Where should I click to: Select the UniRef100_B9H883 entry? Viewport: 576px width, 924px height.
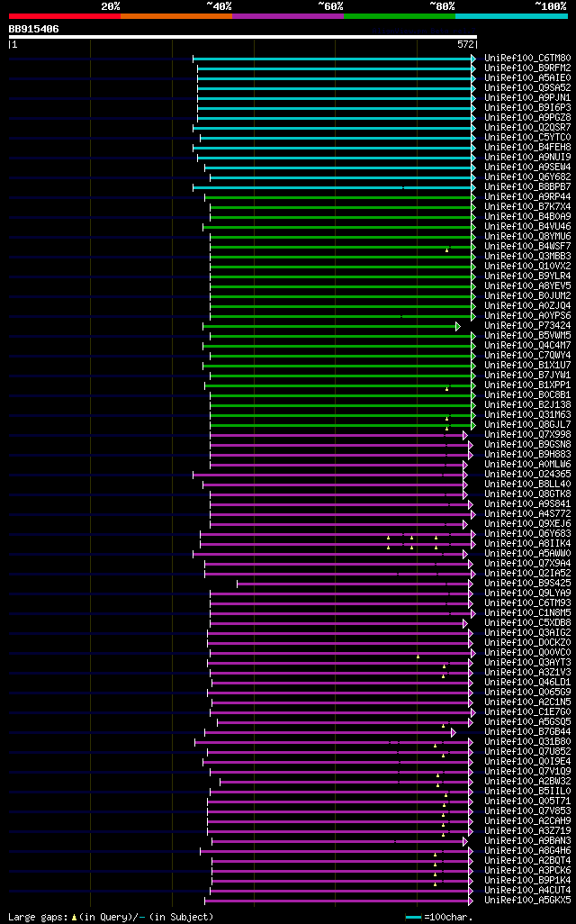click(x=527, y=454)
